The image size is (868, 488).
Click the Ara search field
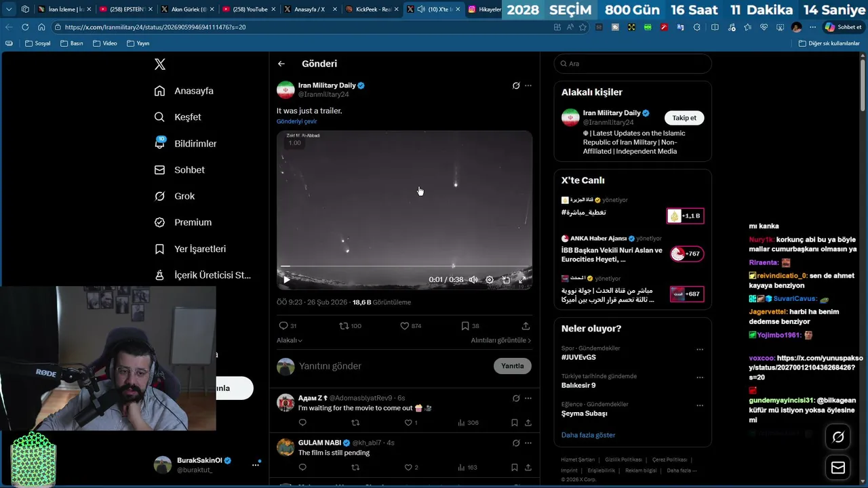633,64
